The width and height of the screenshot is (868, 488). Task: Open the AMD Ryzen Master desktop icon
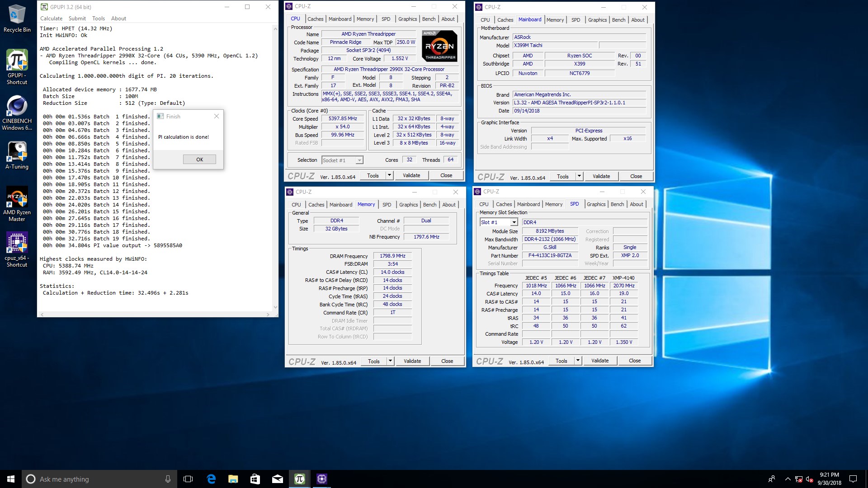click(x=17, y=204)
